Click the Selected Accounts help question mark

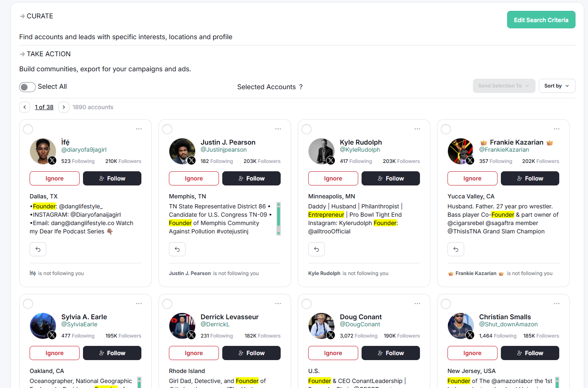click(301, 87)
